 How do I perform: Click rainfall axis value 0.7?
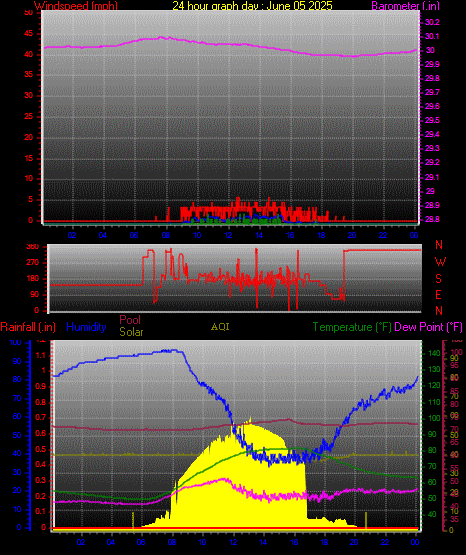[41, 418]
